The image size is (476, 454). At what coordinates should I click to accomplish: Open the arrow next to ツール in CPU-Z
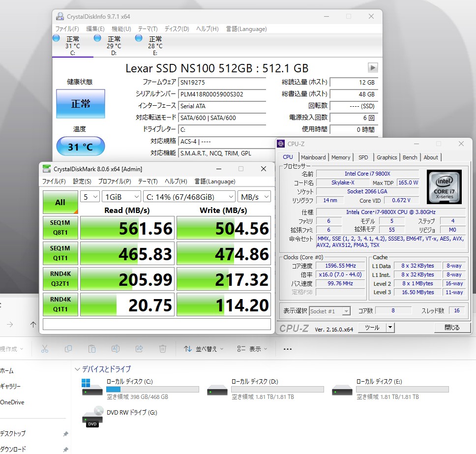390,328
